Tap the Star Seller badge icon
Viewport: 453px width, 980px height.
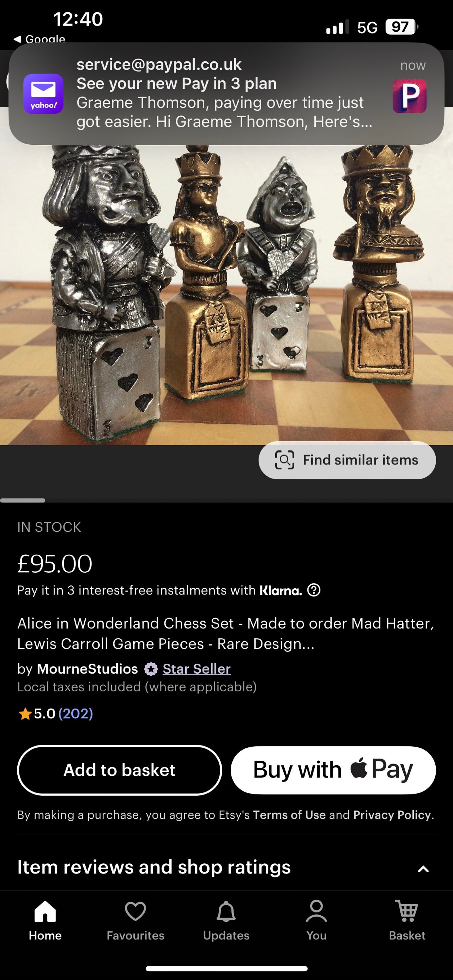tap(151, 669)
